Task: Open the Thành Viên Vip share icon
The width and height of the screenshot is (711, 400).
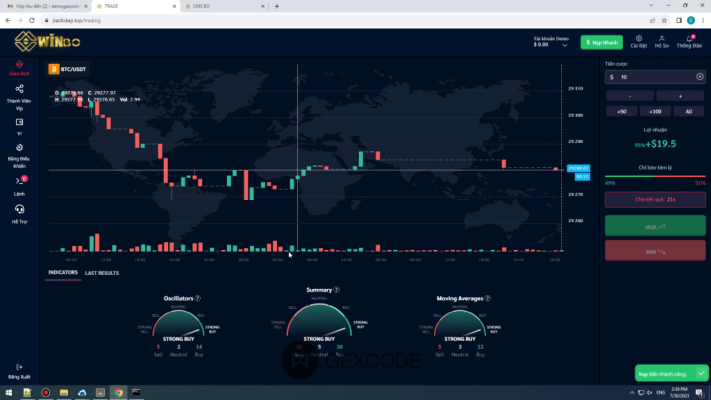Action: pos(19,89)
